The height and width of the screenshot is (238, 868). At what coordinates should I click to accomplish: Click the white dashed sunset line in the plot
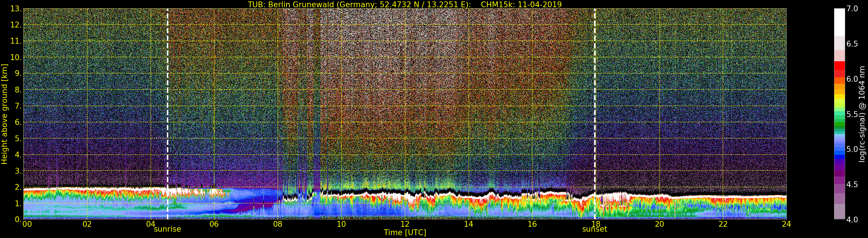595,101
